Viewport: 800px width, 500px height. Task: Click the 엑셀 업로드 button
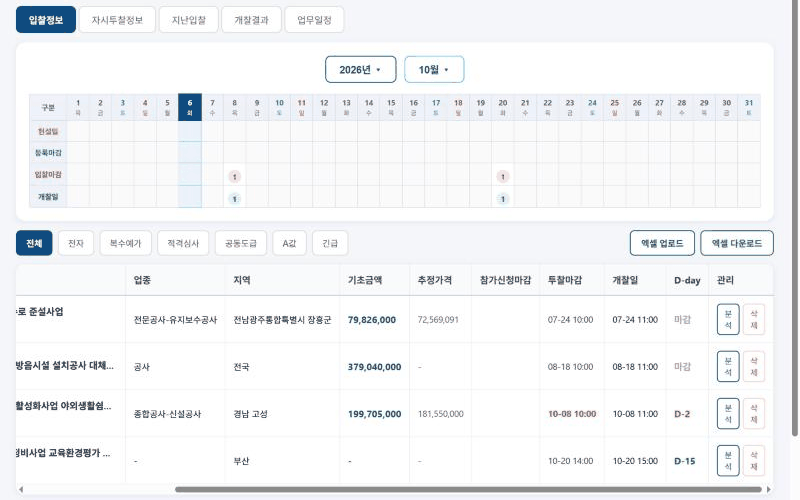coord(662,243)
